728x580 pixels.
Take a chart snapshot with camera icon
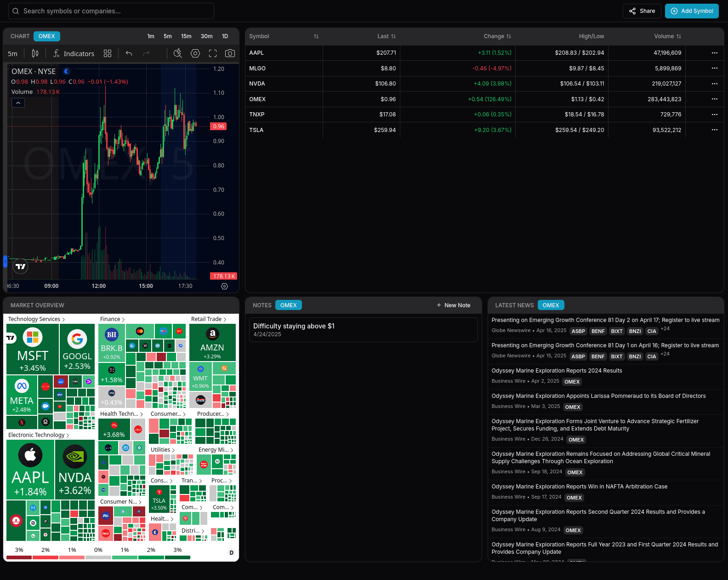[230, 53]
